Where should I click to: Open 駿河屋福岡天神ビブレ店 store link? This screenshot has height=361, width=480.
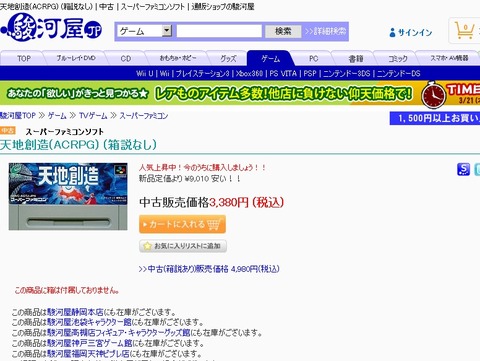coord(88,353)
